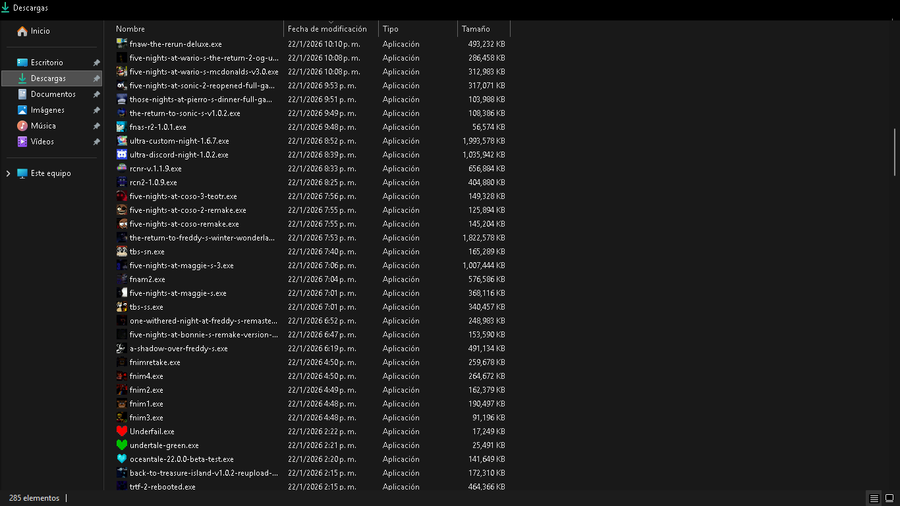Viewport: 900px width, 506px height.
Task: Click the Vídeos icon in the sidebar
Action: pyautogui.click(x=22, y=141)
